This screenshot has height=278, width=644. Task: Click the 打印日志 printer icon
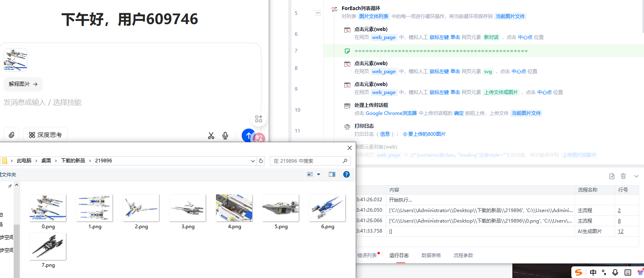pyautogui.click(x=347, y=127)
